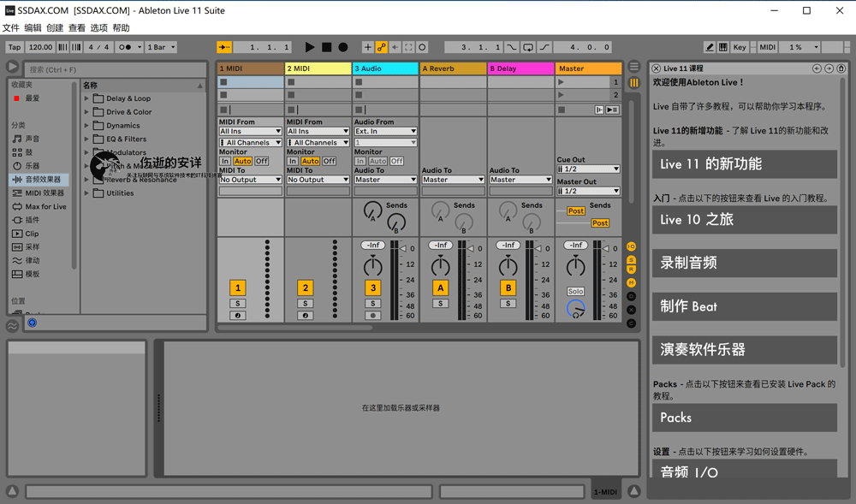Solo track 3 Audio
The height and width of the screenshot is (504, 856).
[x=373, y=303]
